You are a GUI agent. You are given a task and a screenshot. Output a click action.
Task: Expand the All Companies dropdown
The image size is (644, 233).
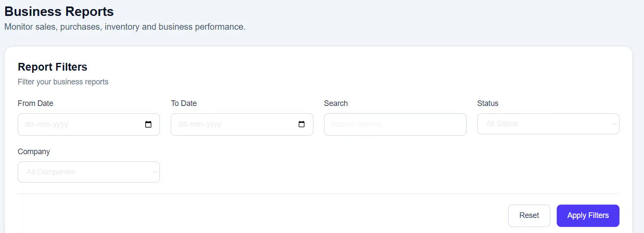coord(89,172)
